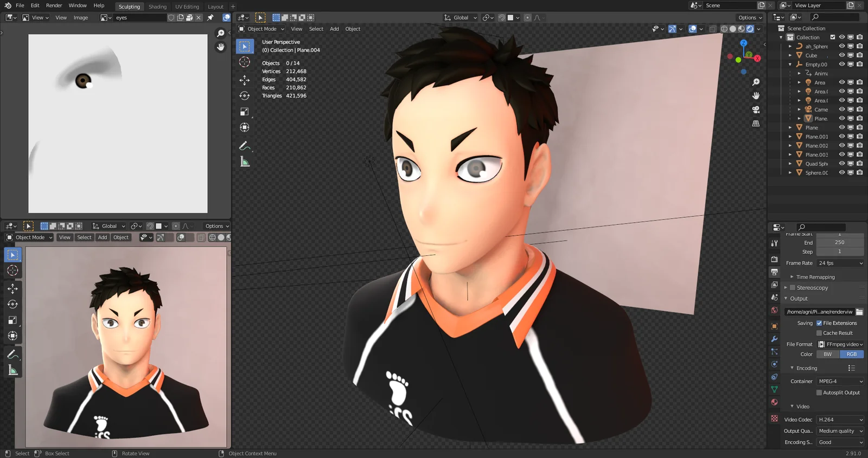Click the viewport zoom magnifier icon
This screenshot has width=868, height=458.
click(756, 82)
